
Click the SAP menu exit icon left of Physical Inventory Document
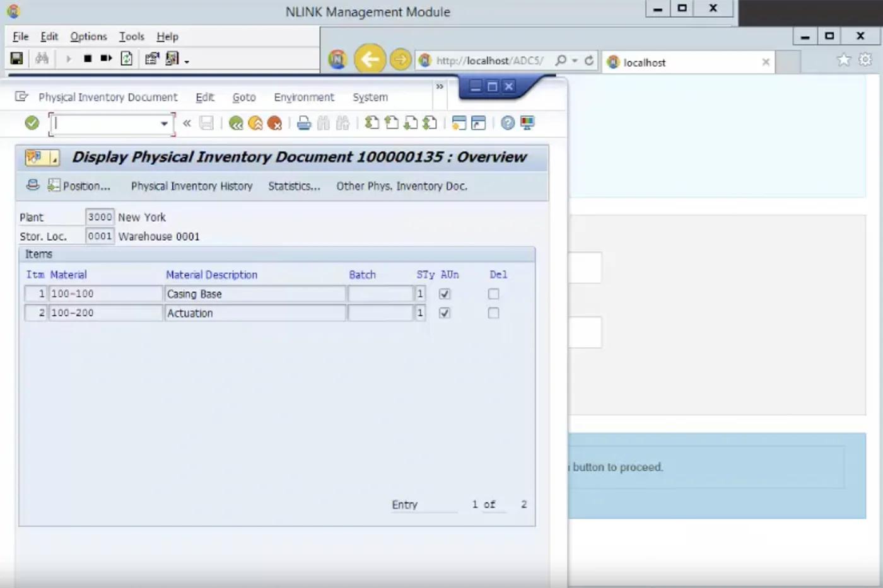tap(21, 96)
